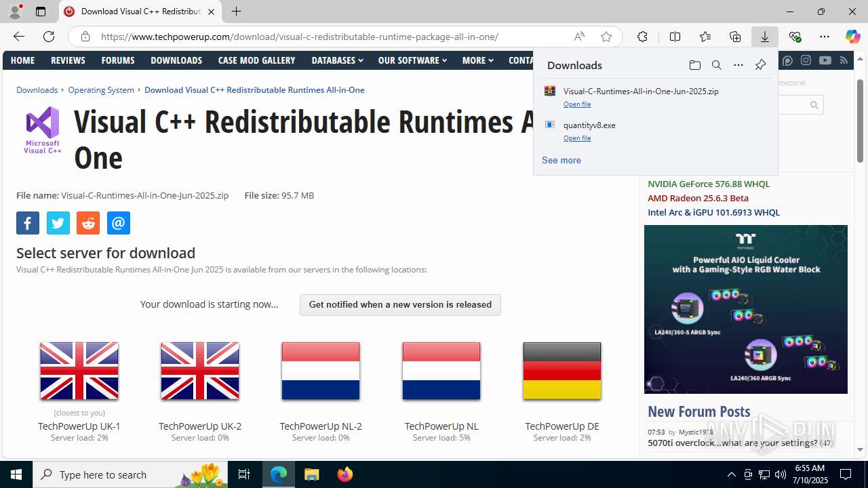Open the Collections icon
The width and height of the screenshot is (868, 488).
click(735, 37)
